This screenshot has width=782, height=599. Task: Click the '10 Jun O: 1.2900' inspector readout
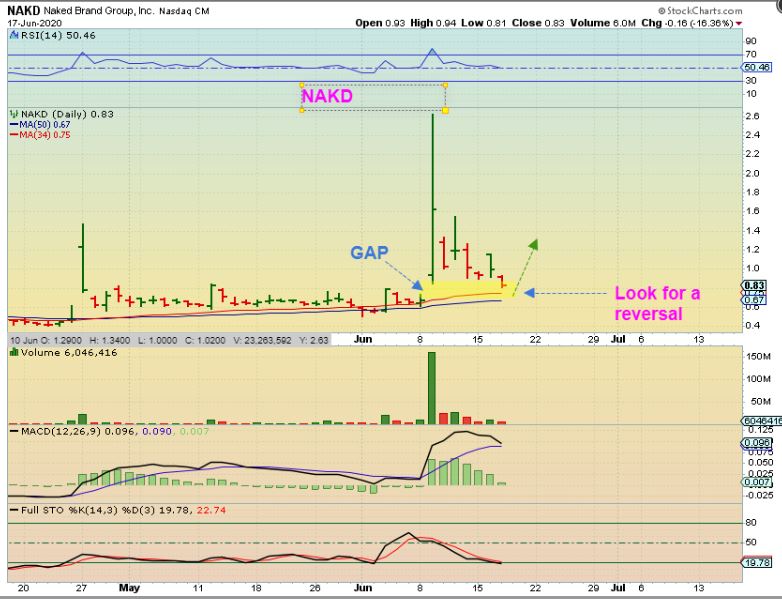point(46,341)
